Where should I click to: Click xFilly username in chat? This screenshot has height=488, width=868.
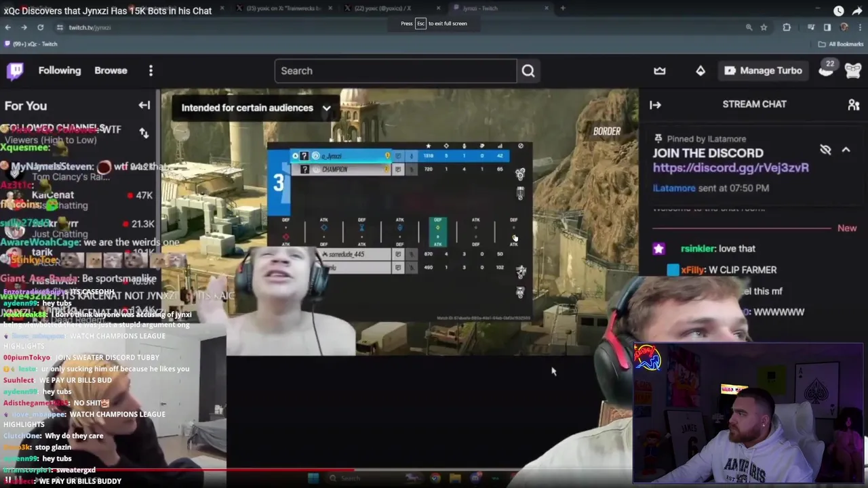(692, 270)
